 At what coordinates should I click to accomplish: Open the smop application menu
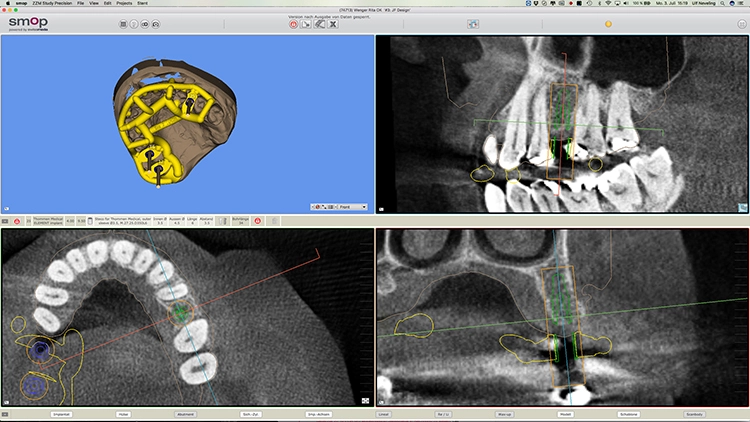[x=21, y=3]
